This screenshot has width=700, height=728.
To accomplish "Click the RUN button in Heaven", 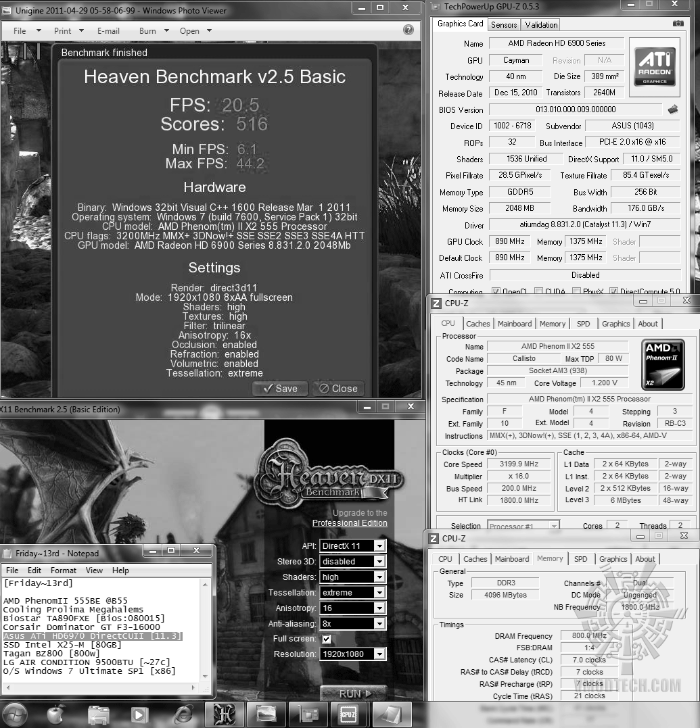I will (x=354, y=693).
